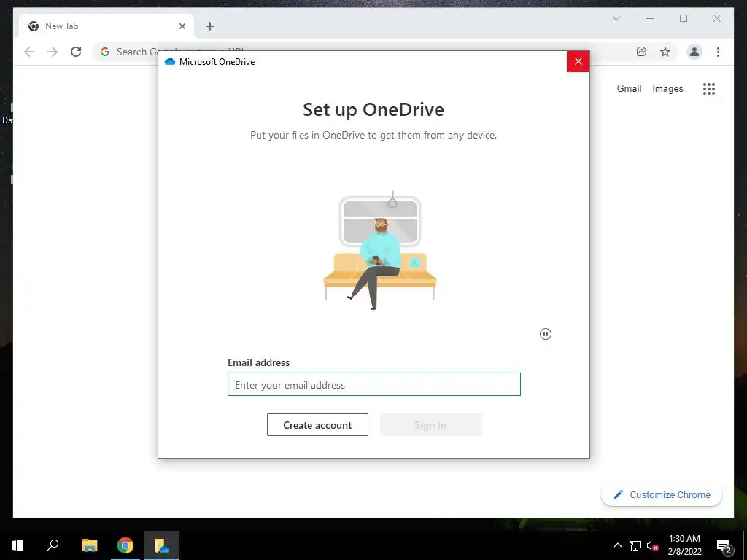
Task: Maximize the Chrome window
Action: click(683, 18)
